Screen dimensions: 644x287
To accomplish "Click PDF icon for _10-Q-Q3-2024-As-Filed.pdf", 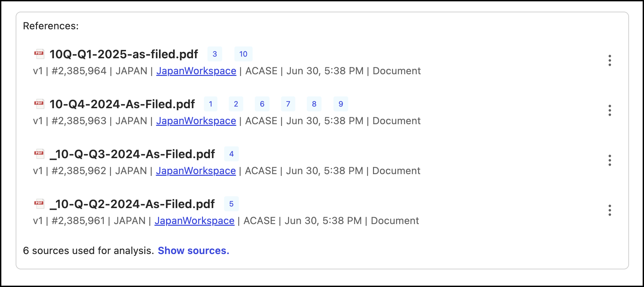I will 39,154.
